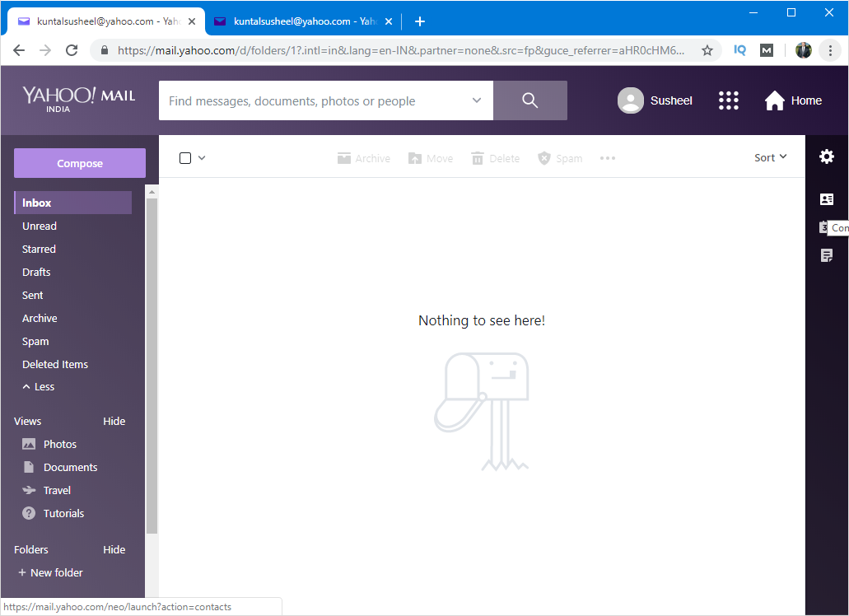
Task: Open the Spam folder in sidebar
Action: (x=35, y=342)
